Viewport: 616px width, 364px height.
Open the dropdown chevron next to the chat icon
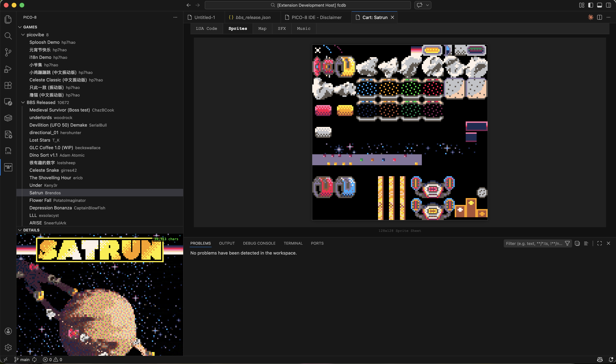click(x=428, y=5)
